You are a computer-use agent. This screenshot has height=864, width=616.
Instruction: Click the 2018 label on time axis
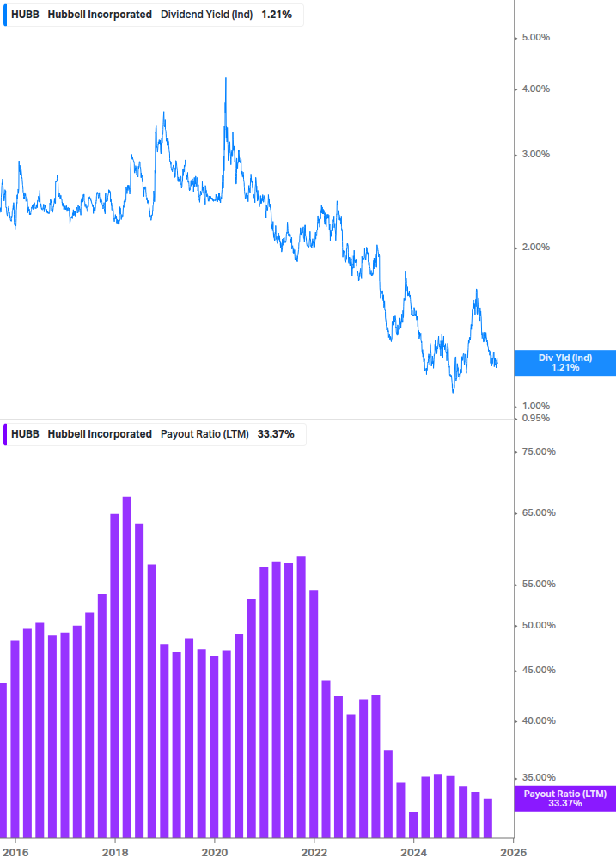114,853
